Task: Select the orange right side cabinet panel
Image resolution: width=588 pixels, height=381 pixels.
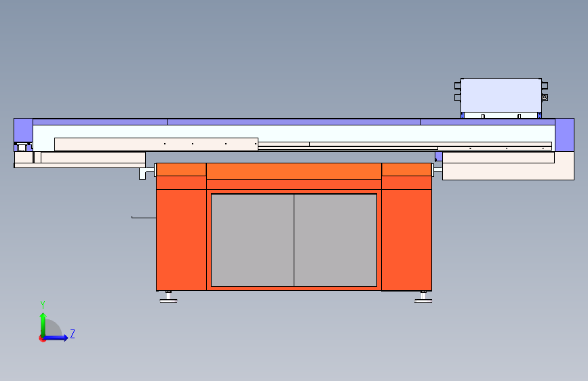Action: click(x=406, y=239)
